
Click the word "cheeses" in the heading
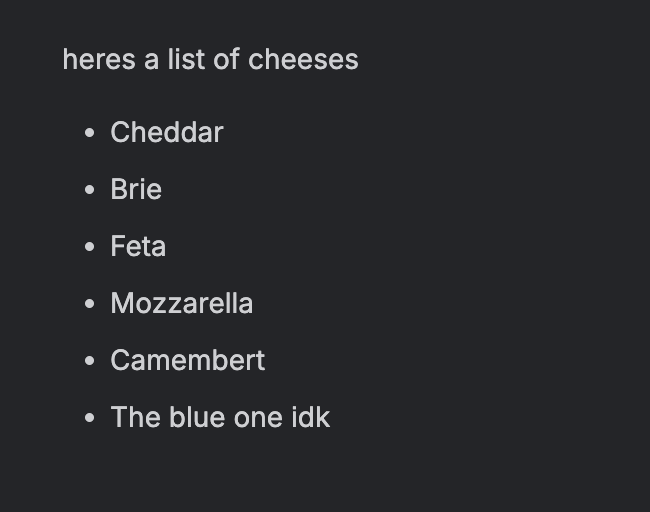point(303,60)
